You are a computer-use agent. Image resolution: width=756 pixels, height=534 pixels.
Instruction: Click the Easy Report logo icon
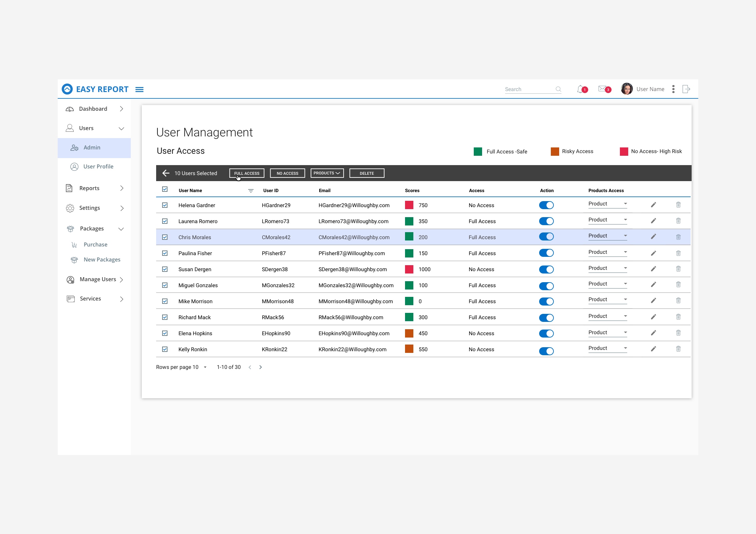click(x=67, y=89)
